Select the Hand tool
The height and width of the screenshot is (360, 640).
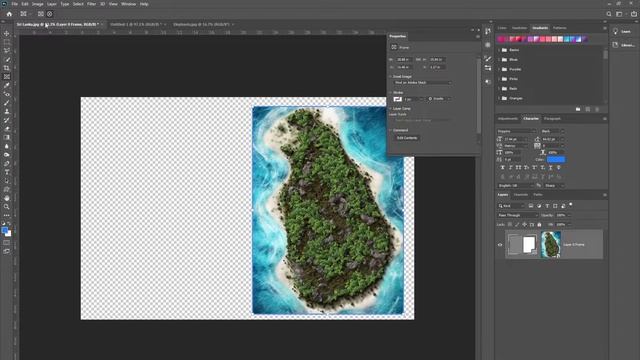[7, 198]
